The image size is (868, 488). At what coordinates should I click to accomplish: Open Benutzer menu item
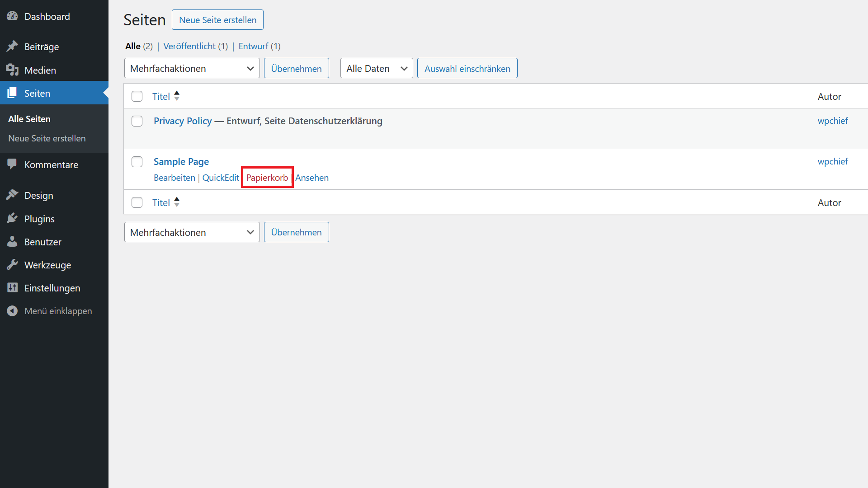(x=54, y=242)
